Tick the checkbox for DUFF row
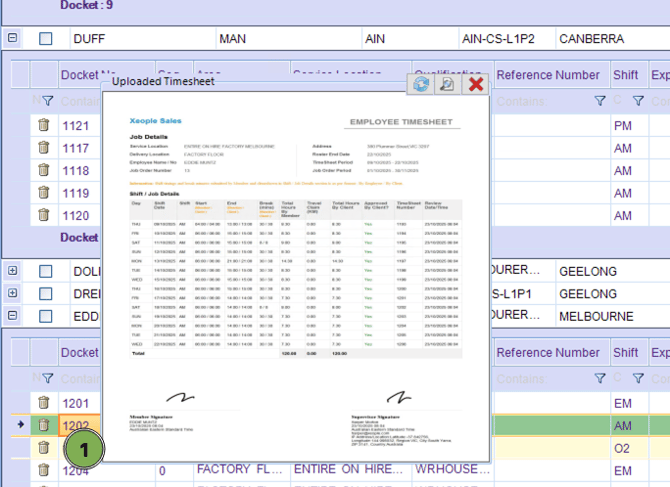 pos(45,39)
